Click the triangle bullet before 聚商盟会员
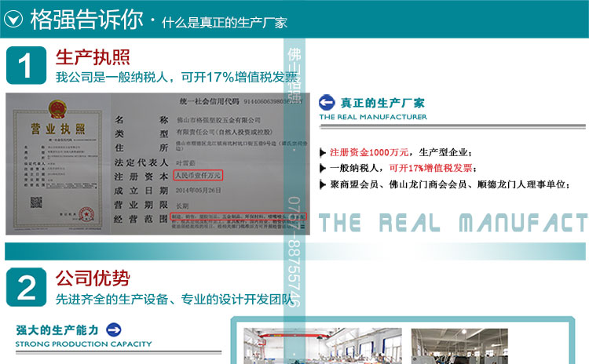 coord(324,185)
